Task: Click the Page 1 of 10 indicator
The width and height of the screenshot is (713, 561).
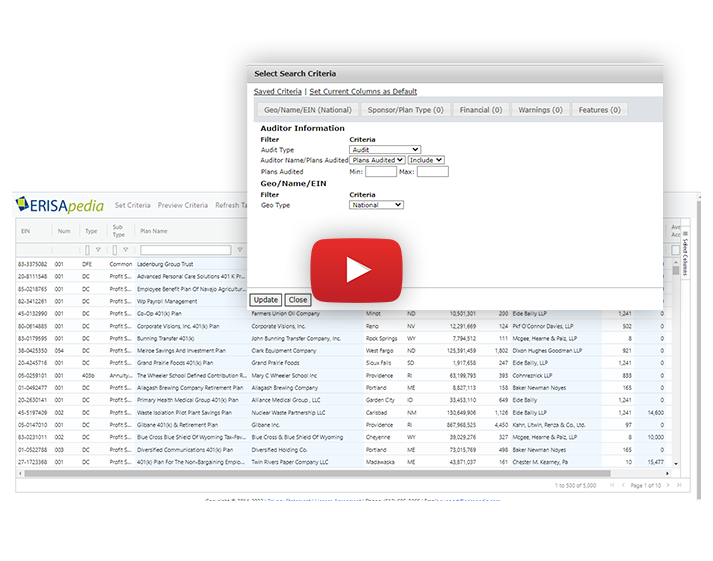Action: 645,486
